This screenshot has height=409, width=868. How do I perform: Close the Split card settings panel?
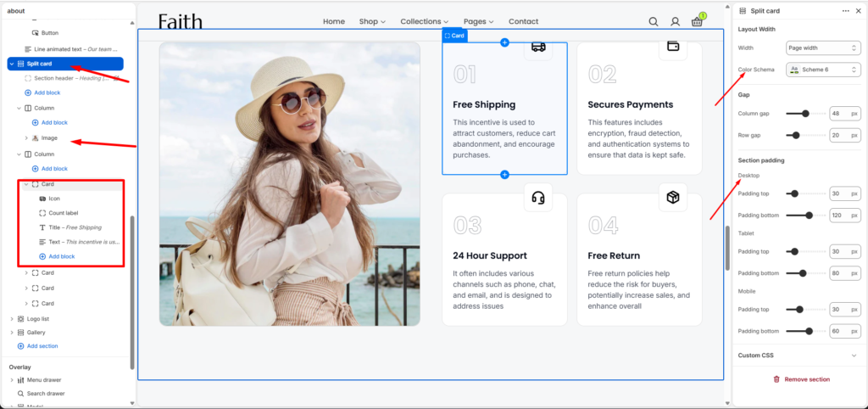click(x=859, y=10)
